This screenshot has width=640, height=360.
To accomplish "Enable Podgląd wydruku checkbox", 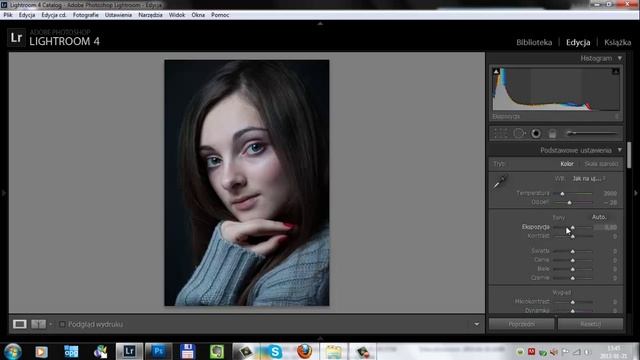I will coord(62,324).
